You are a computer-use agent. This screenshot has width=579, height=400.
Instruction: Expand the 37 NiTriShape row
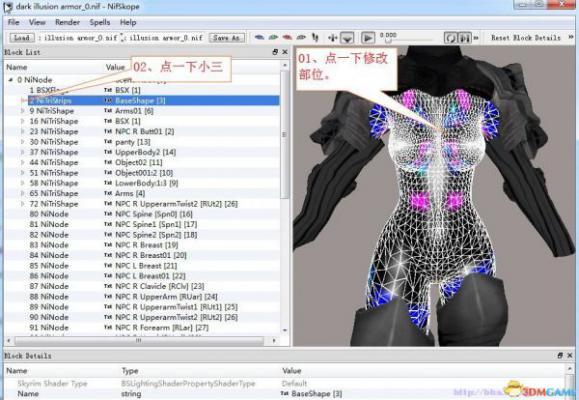coord(23,152)
